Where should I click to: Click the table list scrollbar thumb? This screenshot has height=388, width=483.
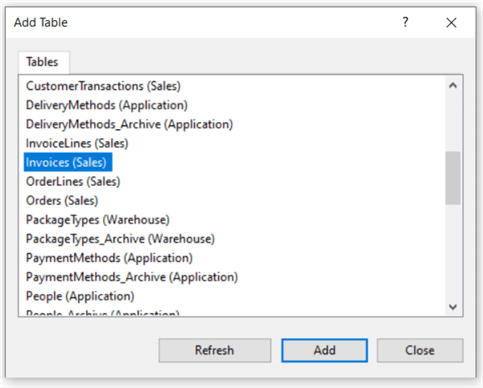coord(453,178)
